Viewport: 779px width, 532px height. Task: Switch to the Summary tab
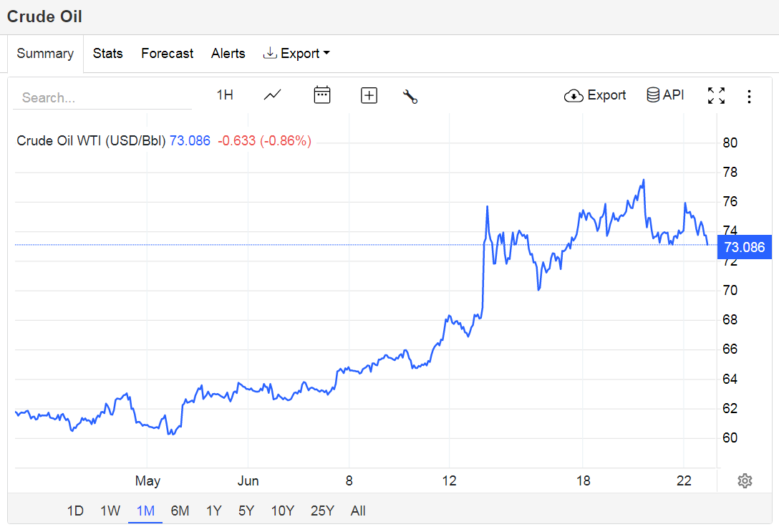tap(45, 53)
